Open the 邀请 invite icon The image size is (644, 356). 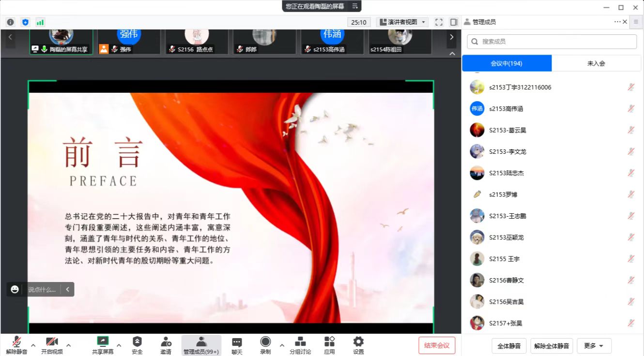[x=166, y=342]
